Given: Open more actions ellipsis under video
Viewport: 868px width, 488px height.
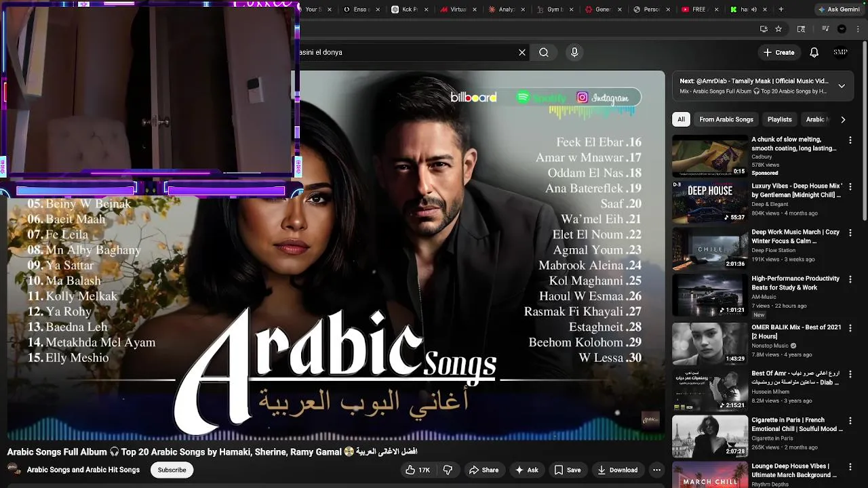Looking at the screenshot, I should 656,470.
